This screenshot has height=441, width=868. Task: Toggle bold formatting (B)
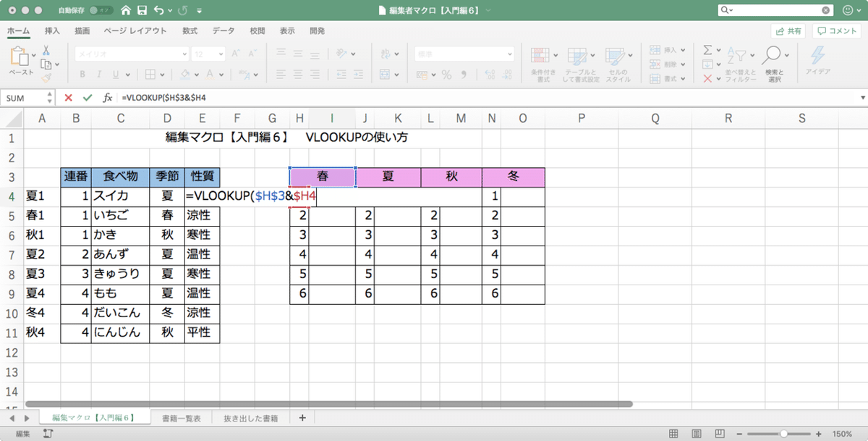tap(82, 74)
